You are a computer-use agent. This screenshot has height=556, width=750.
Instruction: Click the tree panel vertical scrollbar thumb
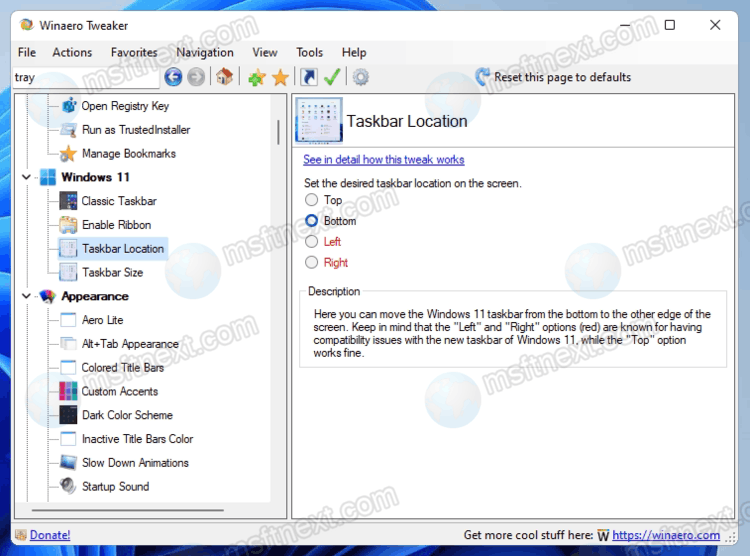278,132
